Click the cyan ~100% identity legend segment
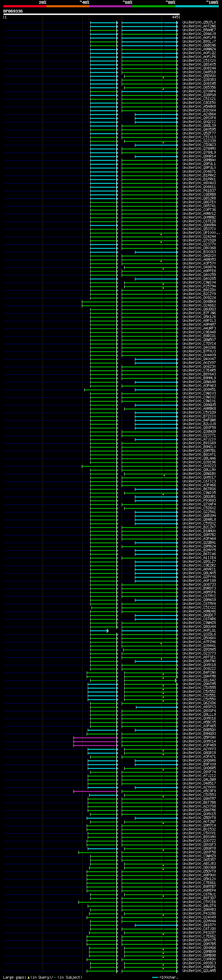 [197, 6]
